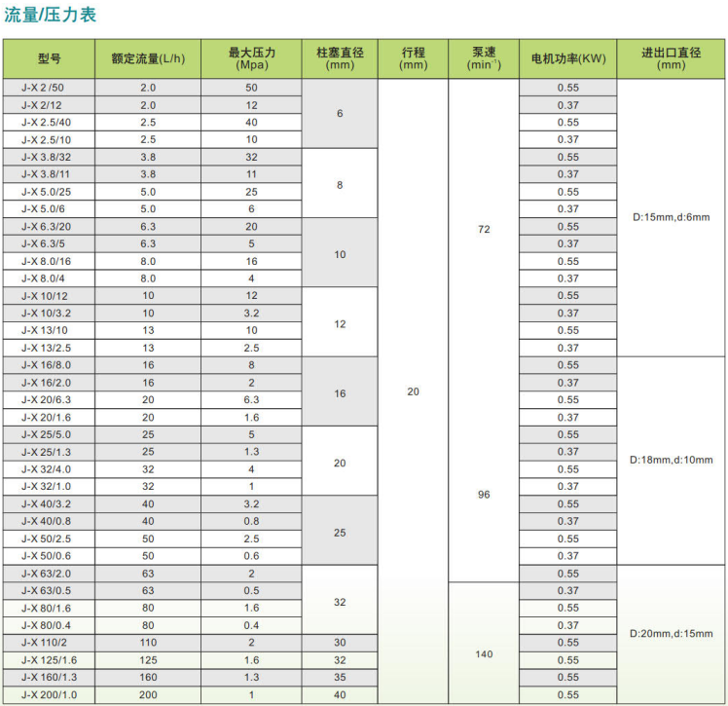Select model cell J-X 32/4.0
This screenshot has width=728, height=706.
(50, 469)
